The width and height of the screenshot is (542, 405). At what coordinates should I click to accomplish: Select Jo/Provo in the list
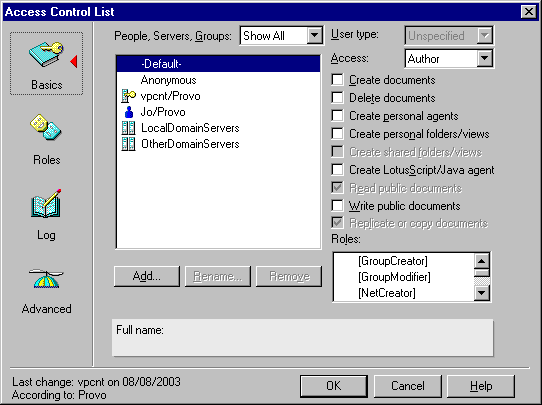218,112
